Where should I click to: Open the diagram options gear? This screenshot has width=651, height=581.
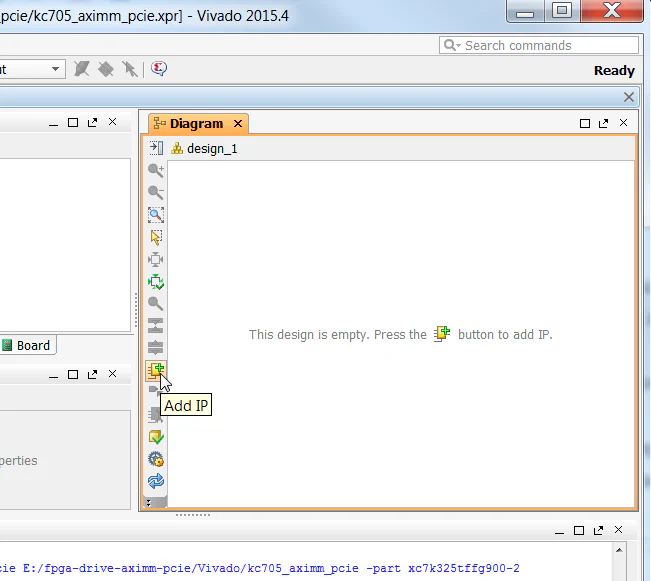(156, 459)
